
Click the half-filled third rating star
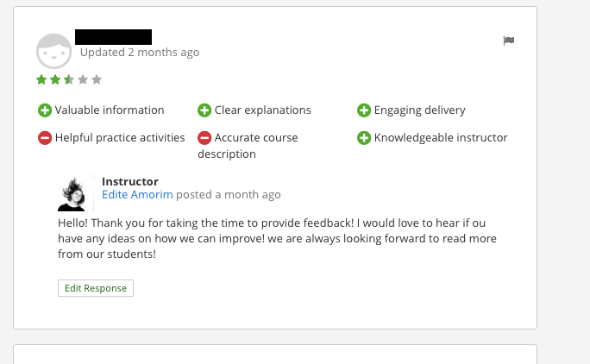69,80
